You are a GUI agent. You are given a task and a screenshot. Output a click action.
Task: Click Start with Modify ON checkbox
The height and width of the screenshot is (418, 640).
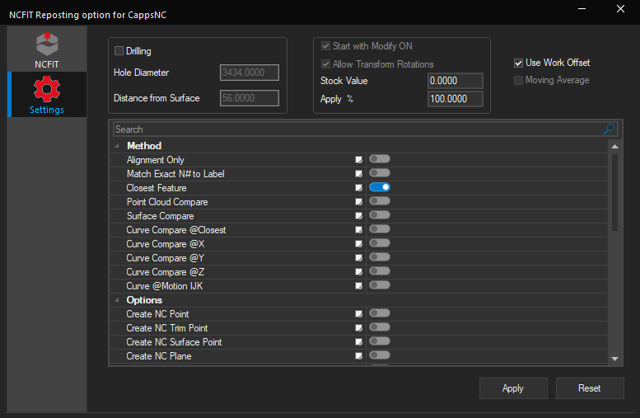(325, 46)
